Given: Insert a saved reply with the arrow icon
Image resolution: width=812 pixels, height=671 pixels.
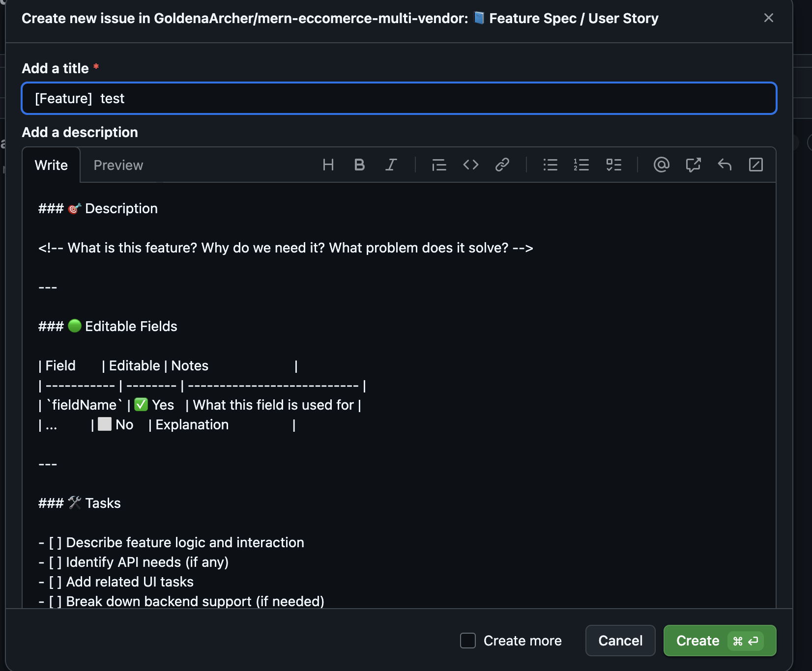Looking at the screenshot, I should point(725,165).
